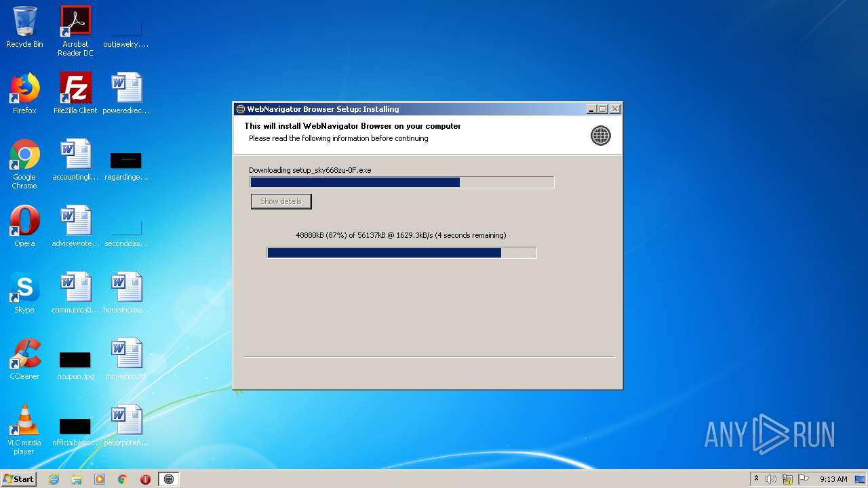Click the setup_sky668zu download progress bar
This screenshot has width=868, height=488.
402,182
